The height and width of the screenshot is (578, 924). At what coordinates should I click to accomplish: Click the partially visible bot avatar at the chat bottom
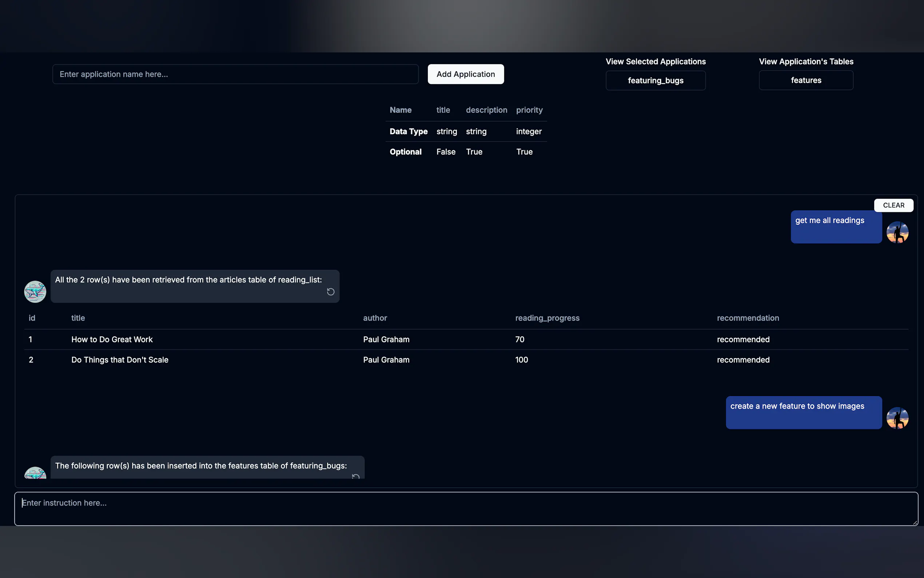(35, 473)
